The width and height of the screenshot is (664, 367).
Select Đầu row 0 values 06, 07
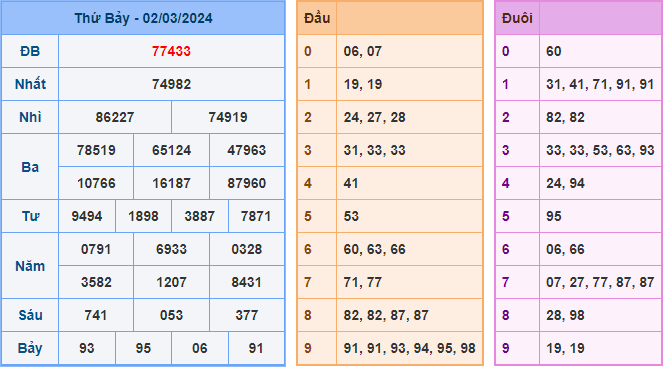[x=362, y=51]
